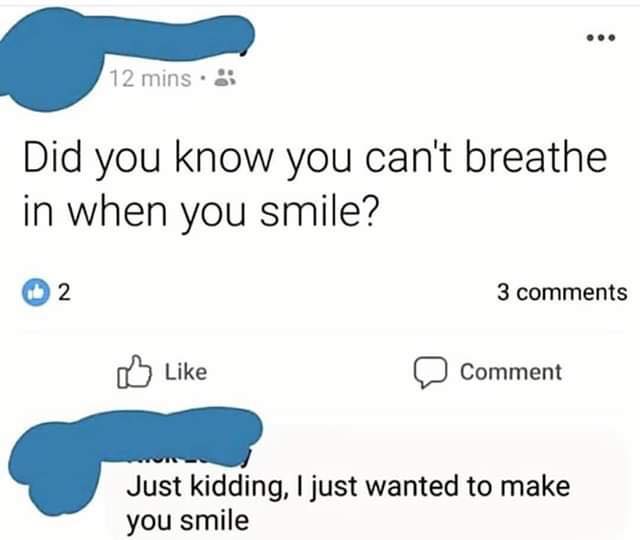Open the "3 comments" link
This screenshot has width=640, height=540.
coord(560,292)
